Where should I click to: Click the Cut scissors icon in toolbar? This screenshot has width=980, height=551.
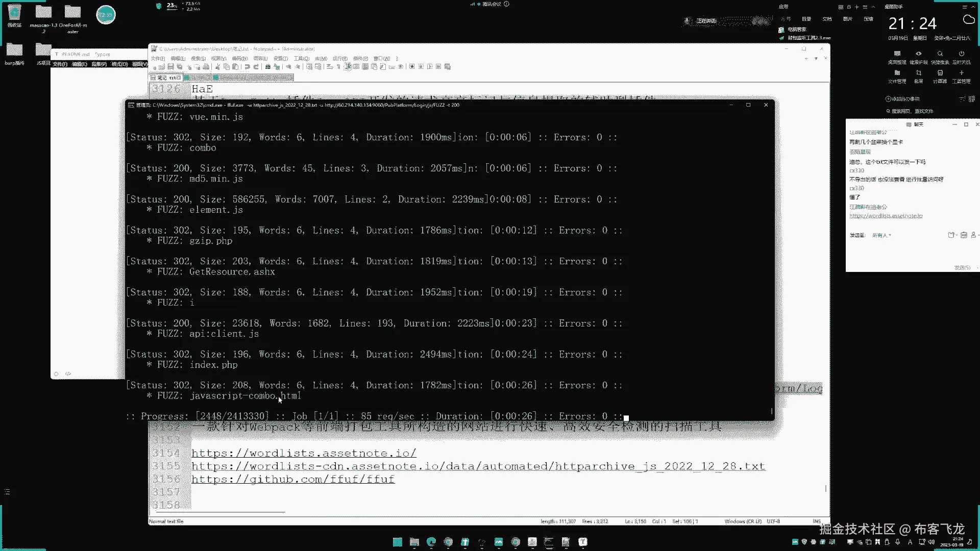[217, 67]
